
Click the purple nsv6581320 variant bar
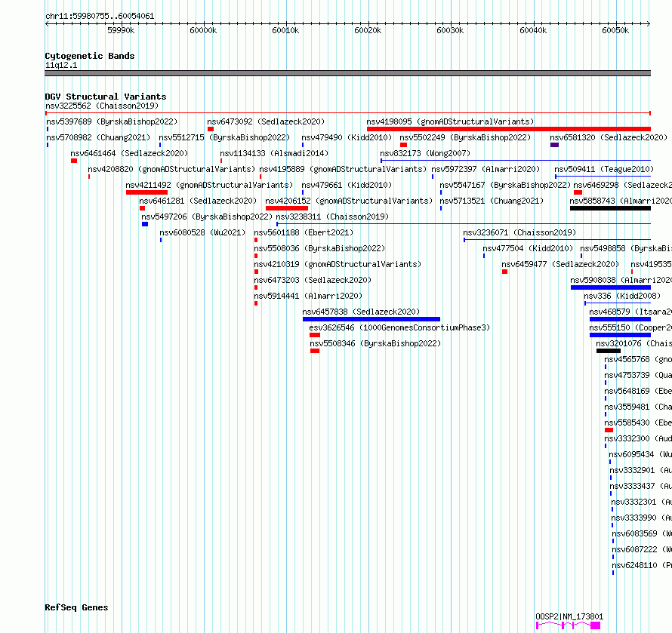[x=554, y=145]
